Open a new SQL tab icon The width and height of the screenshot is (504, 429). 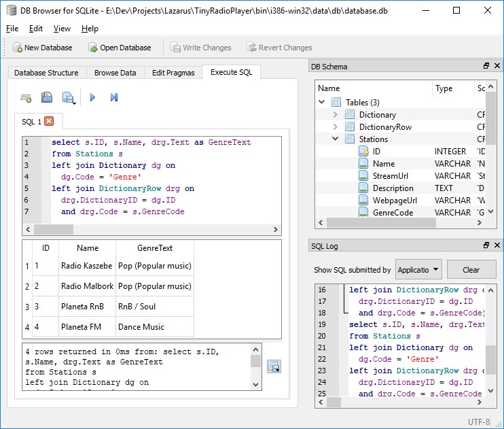(26, 97)
